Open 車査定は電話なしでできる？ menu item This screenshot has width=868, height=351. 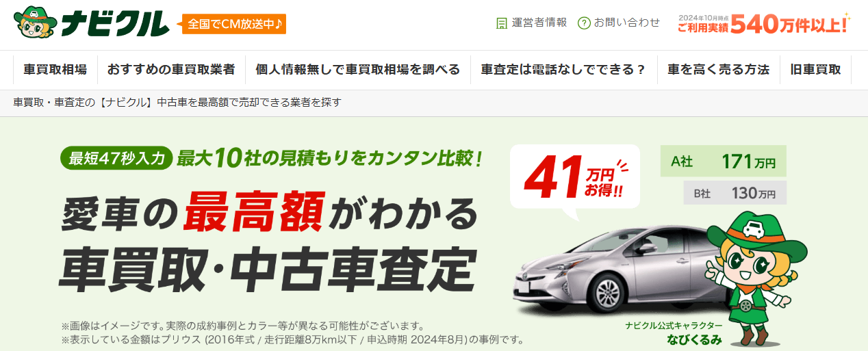pyautogui.click(x=563, y=70)
